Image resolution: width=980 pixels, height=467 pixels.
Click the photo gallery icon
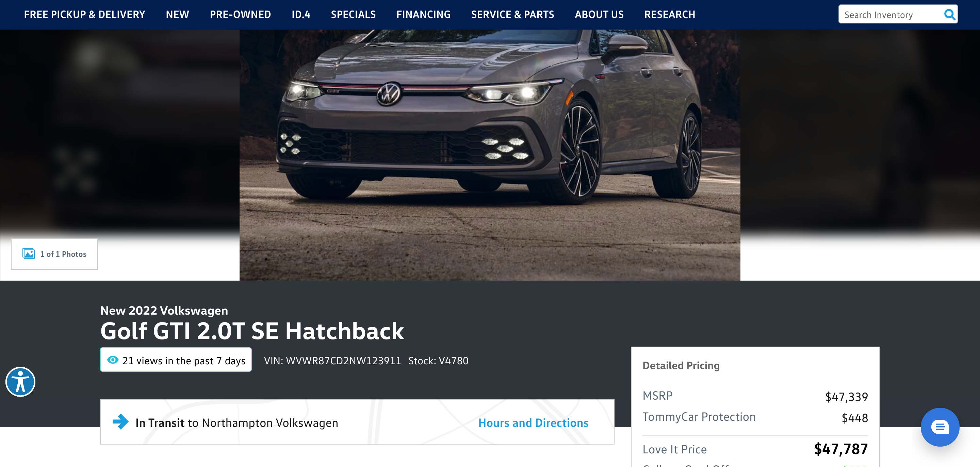(x=29, y=254)
